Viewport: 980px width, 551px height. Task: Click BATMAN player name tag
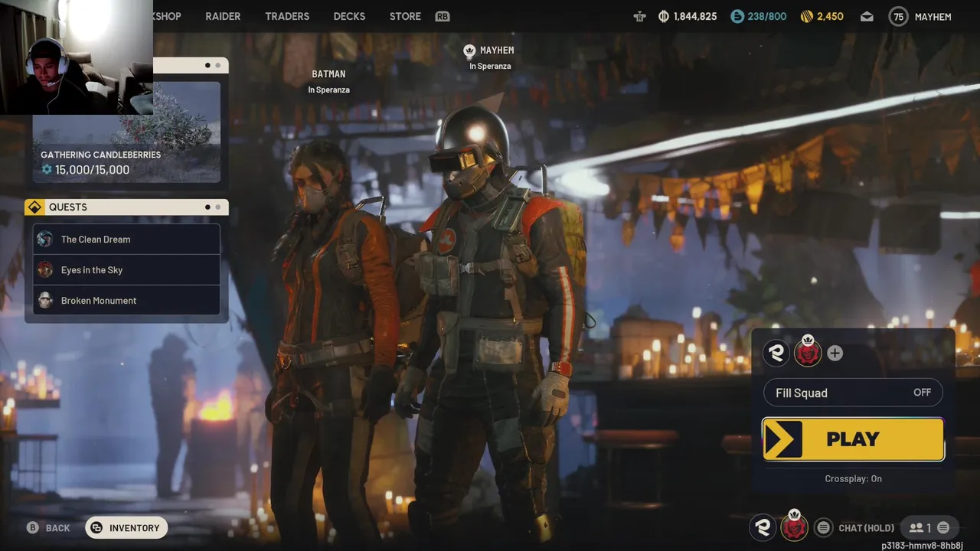tap(328, 74)
